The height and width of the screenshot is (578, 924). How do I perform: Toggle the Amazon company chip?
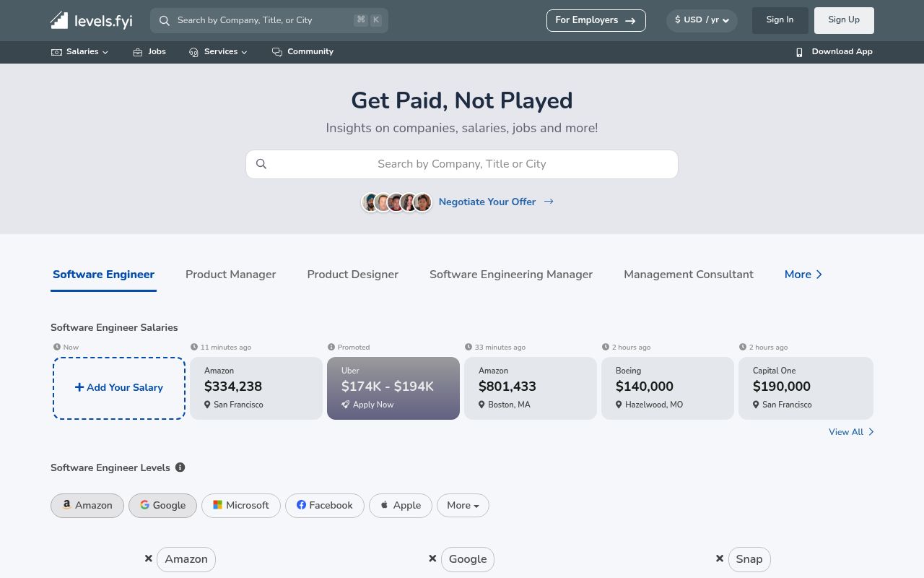coord(87,505)
